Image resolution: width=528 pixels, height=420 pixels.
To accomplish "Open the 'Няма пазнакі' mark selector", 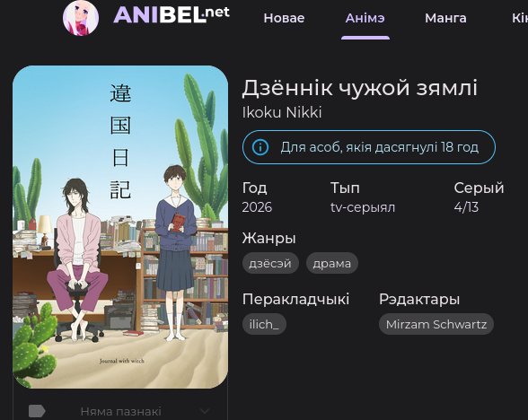I will (x=120, y=411).
